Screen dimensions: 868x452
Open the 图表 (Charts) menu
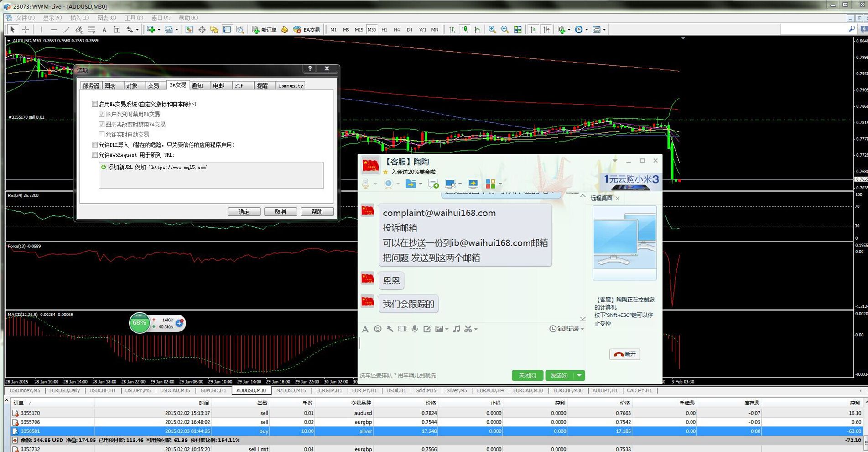pyautogui.click(x=106, y=18)
